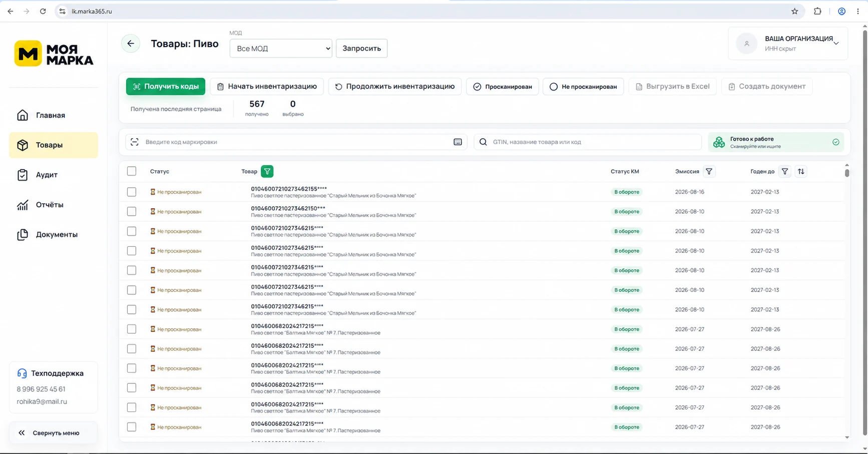Viewport: 868px width, 454px height.
Task: Check the row with code ending 462155
Action: click(x=132, y=192)
